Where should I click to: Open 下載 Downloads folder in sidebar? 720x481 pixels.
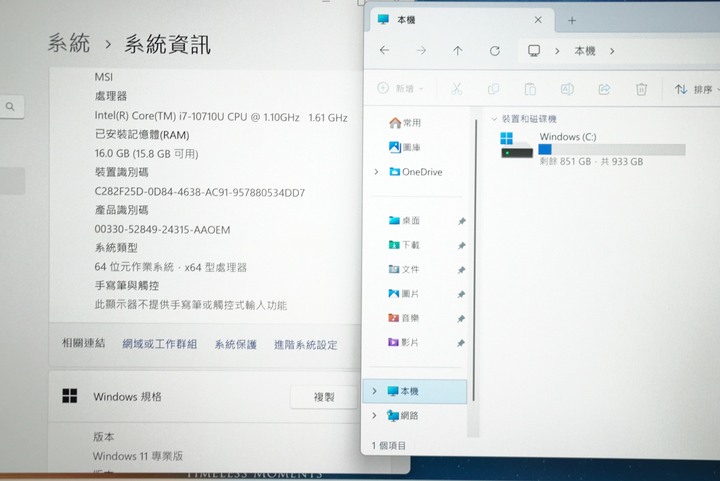(404, 245)
